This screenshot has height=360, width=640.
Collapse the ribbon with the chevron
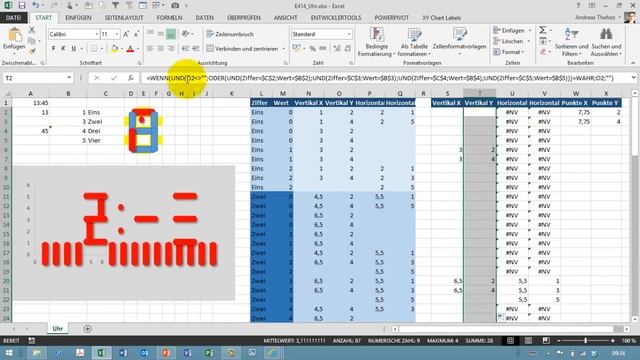(x=633, y=63)
